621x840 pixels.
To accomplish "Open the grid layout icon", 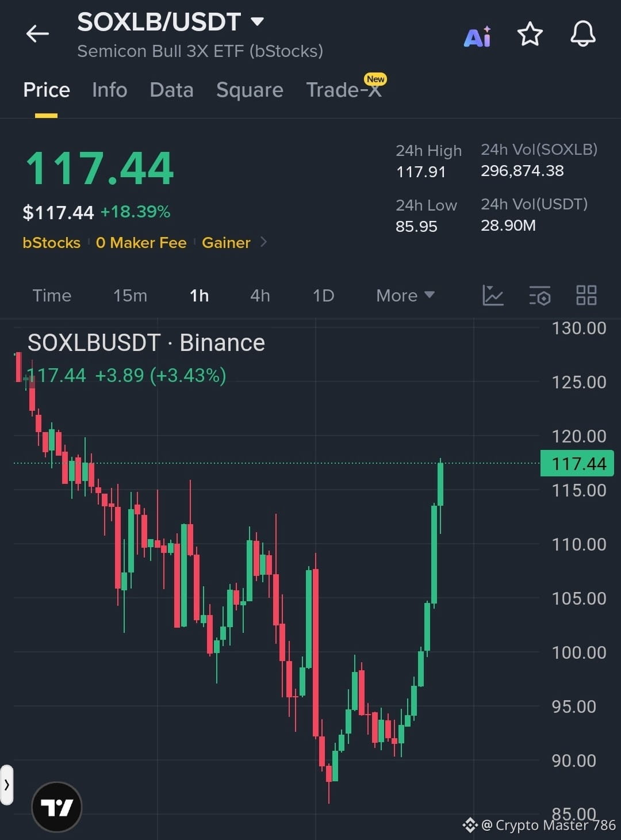I will tap(586, 295).
